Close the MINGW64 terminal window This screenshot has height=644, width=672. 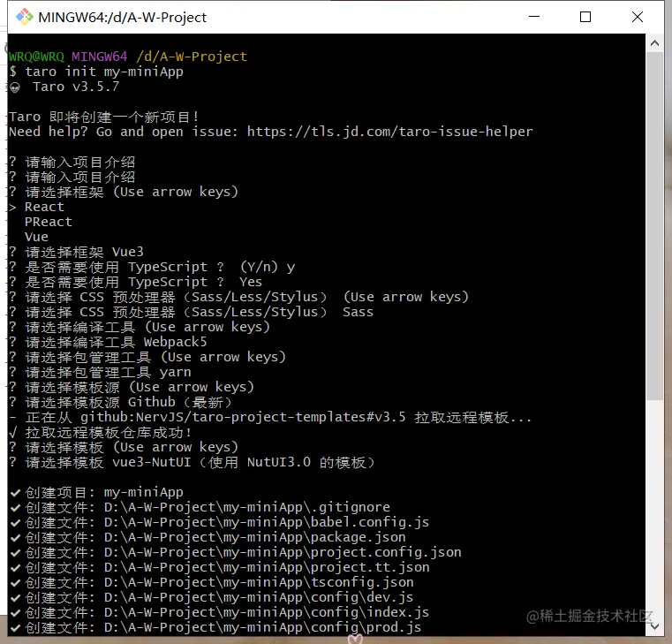[x=638, y=17]
